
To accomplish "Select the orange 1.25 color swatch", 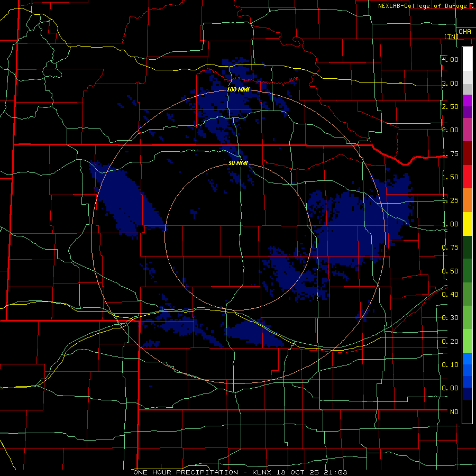I will [x=467, y=200].
